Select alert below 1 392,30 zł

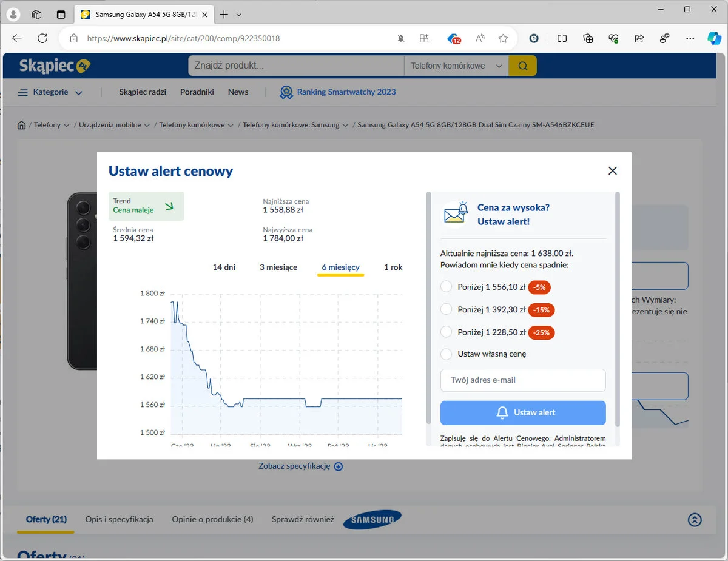(446, 309)
